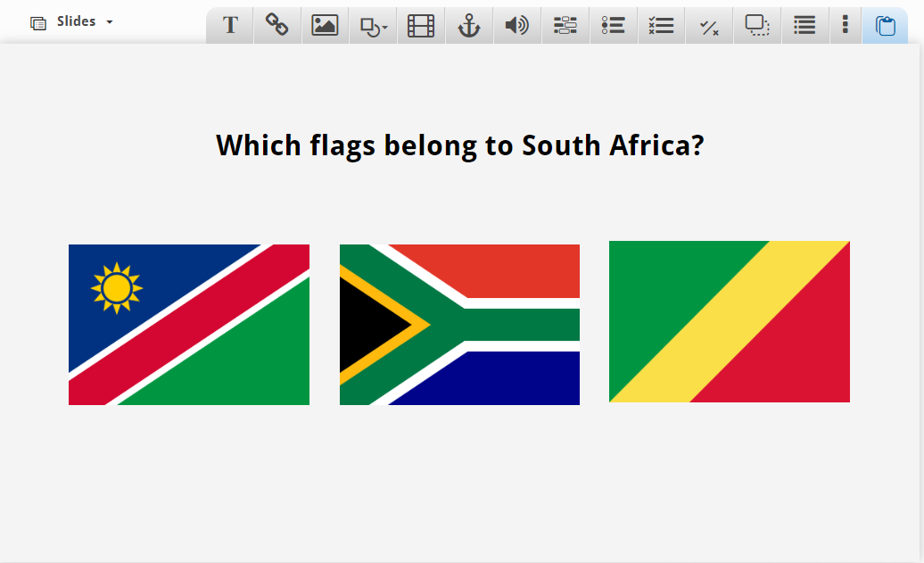Insert radio-button list question icon
This screenshot has width=924, height=563.
pos(613,25)
